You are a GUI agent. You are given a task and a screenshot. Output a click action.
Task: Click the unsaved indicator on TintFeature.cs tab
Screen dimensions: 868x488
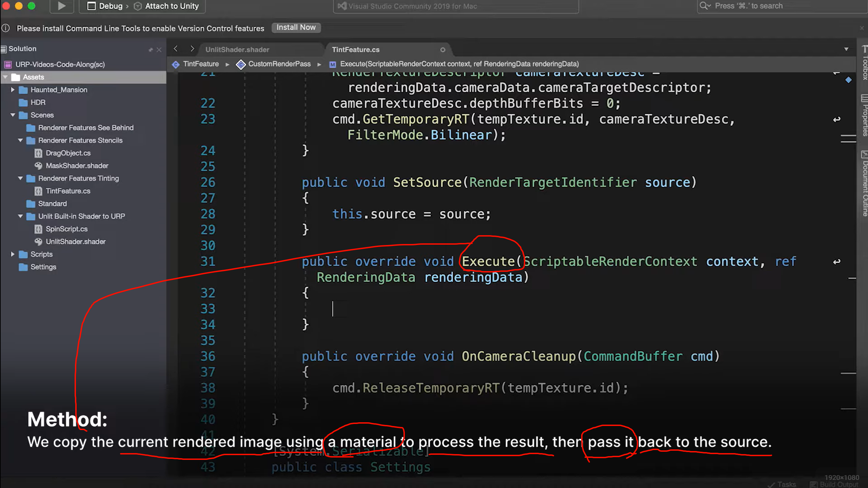tap(442, 50)
